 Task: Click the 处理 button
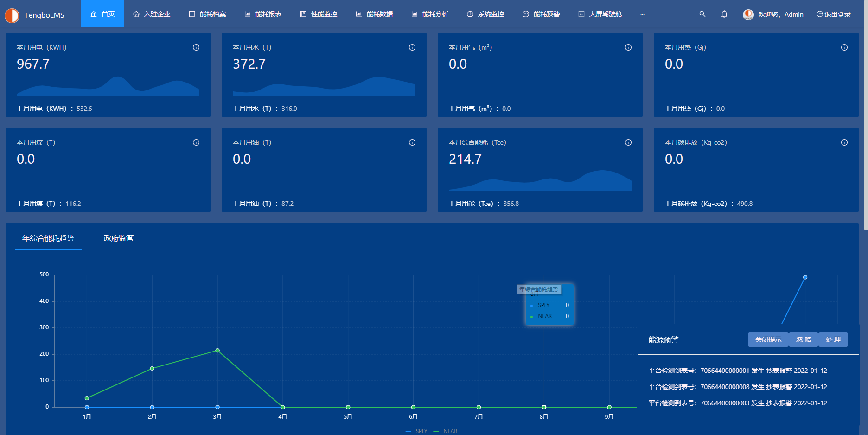[833, 339]
